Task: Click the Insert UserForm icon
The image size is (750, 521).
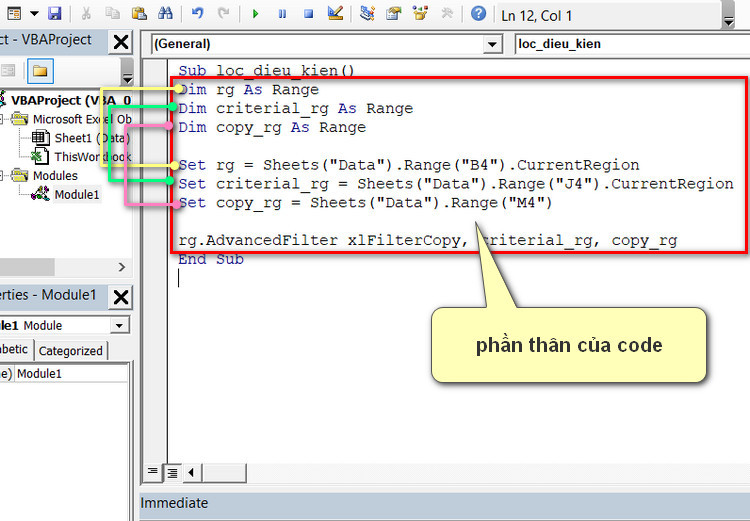Action: point(14,13)
